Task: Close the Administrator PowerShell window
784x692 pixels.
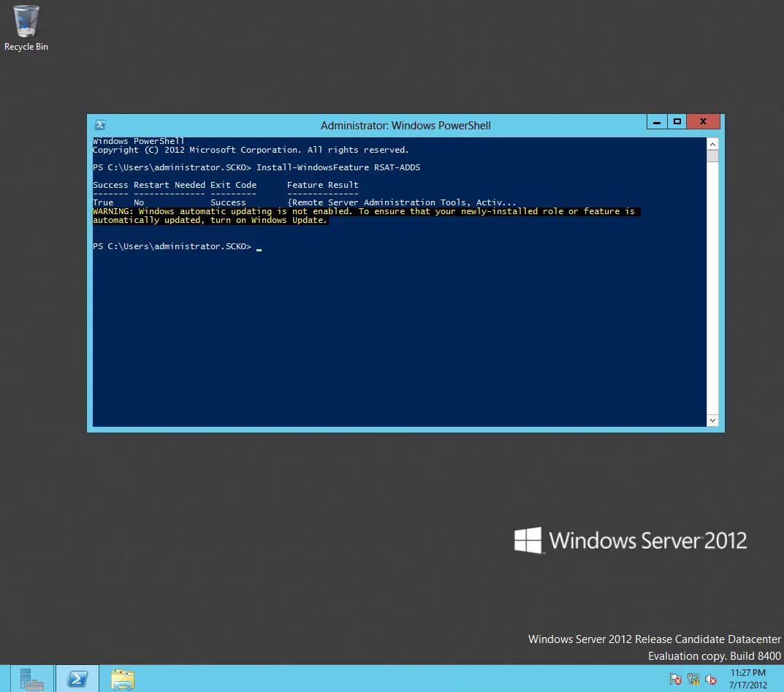Action: tap(703, 121)
